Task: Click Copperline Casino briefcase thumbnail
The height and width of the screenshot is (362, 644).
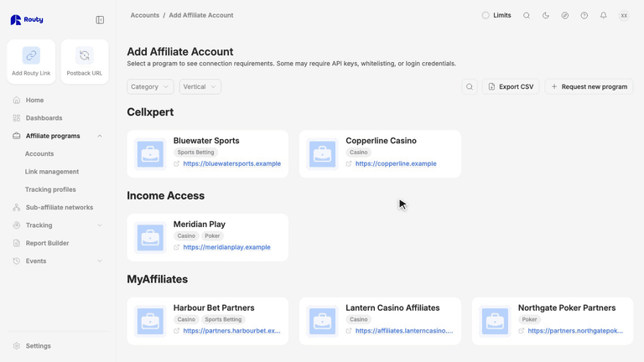Action: pos(322,154)
